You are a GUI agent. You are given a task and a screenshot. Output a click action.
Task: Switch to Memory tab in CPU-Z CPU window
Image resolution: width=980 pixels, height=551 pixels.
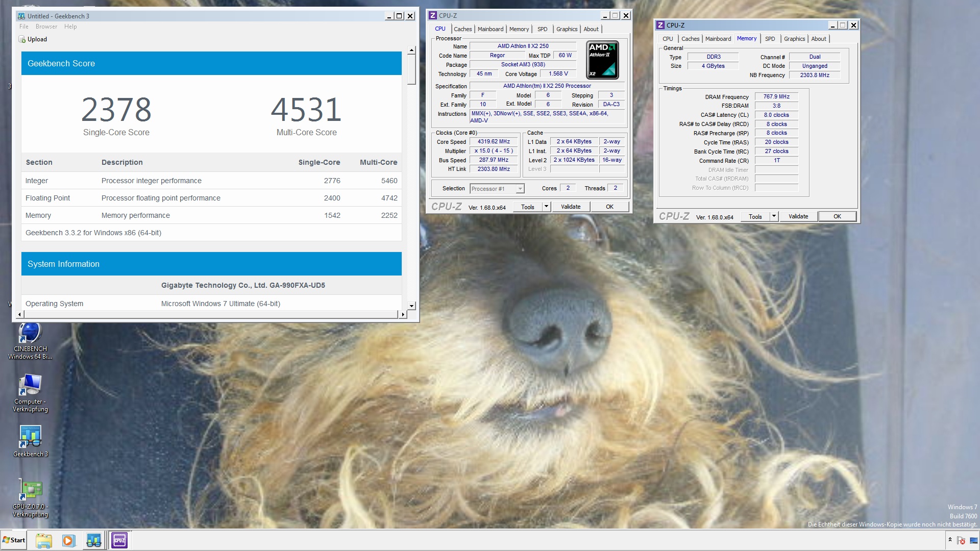pos(519,29)
